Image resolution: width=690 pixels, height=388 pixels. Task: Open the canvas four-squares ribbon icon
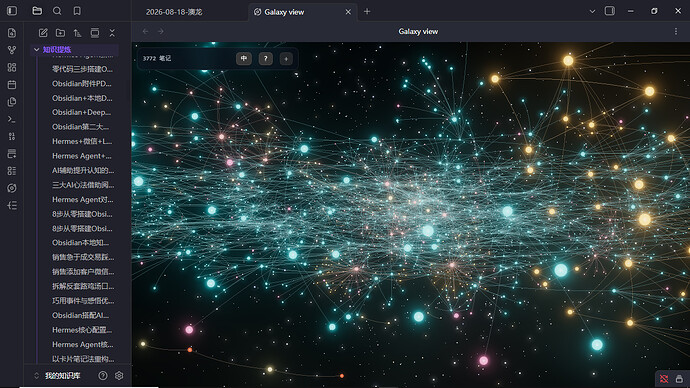(12, 67)
